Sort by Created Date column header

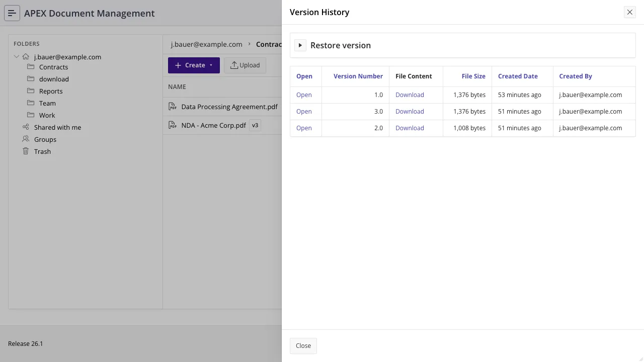(x=518, y=76)
